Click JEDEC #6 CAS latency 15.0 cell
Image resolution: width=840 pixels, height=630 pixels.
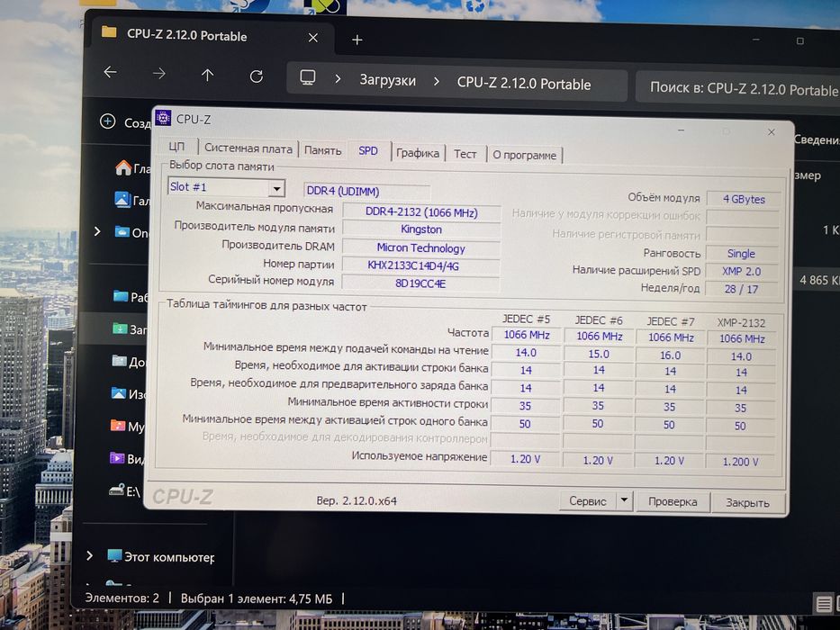[x=599, y=354]
